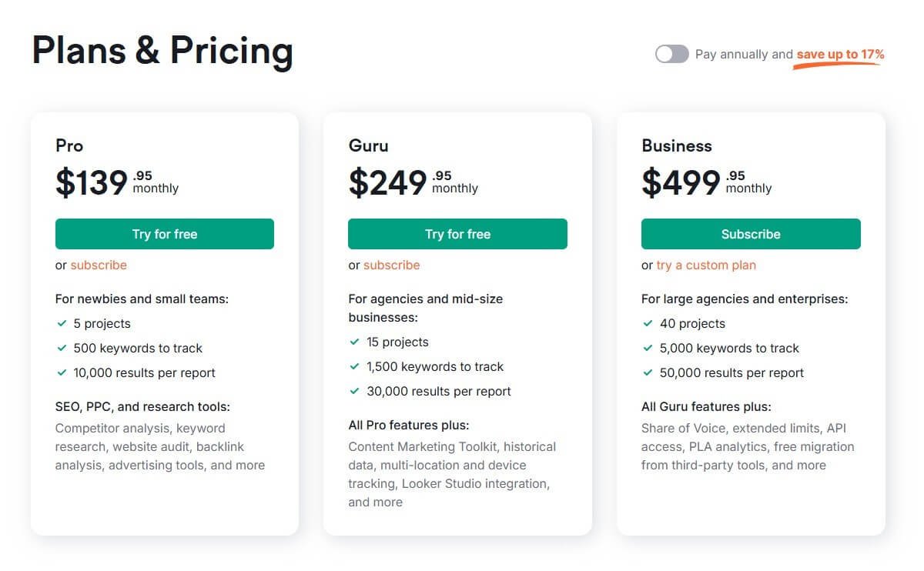Click "try a custom plan" under Business
The image size is (924, 571).
(705, 265)
